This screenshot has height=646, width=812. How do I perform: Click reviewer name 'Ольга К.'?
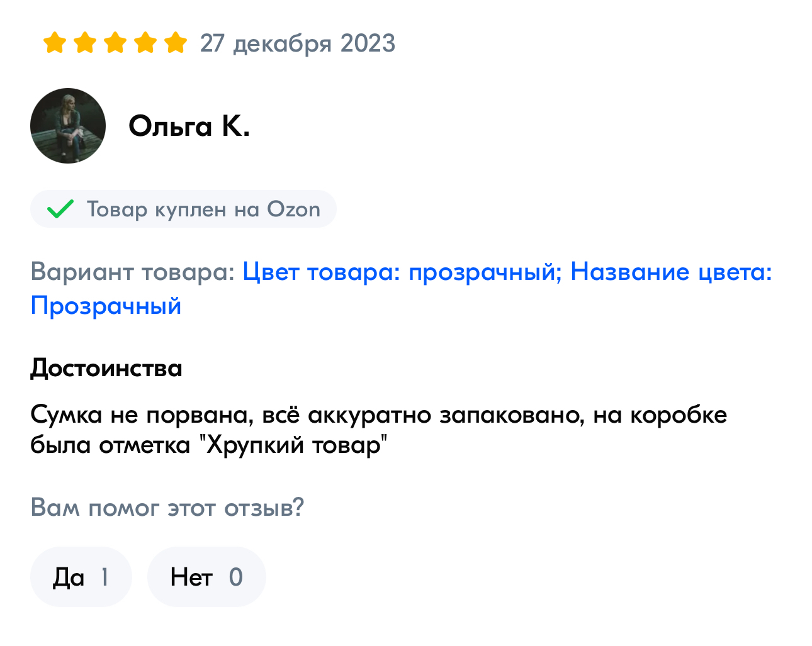point(189,126)
